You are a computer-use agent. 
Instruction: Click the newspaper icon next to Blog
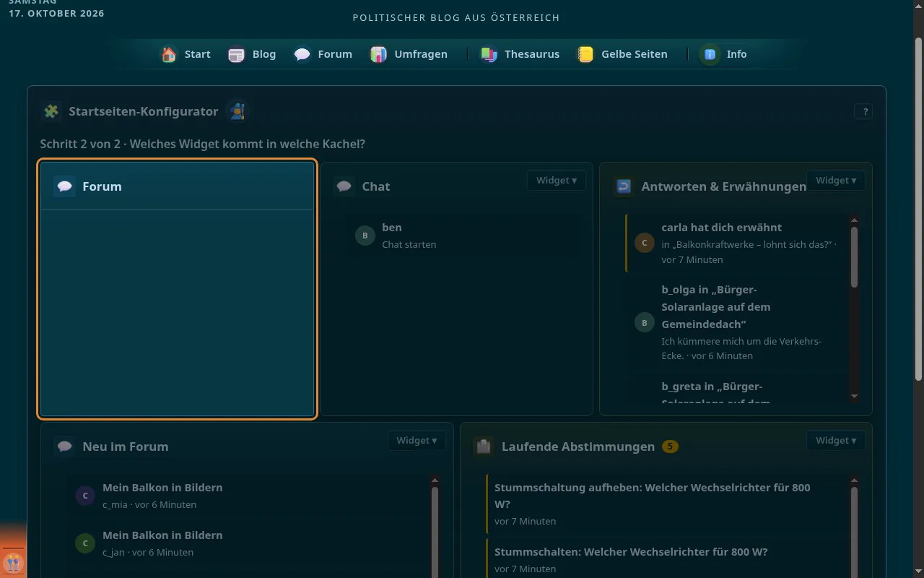237,54
